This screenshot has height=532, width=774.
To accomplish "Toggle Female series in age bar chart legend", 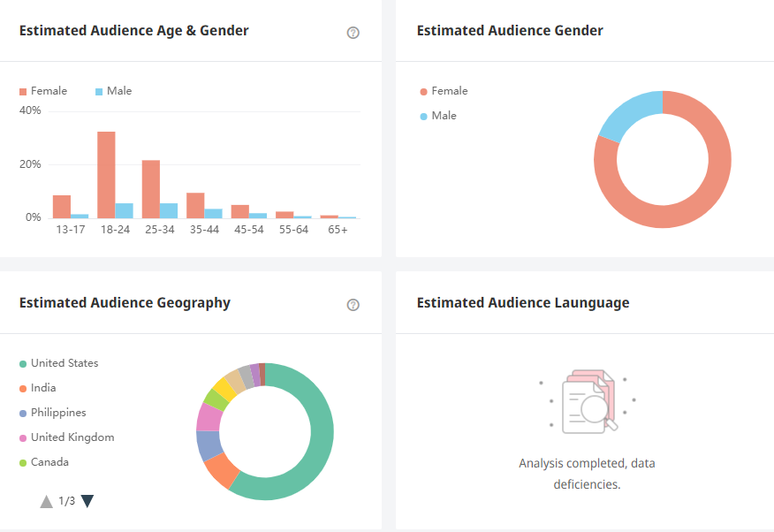I will pos(43,91).
